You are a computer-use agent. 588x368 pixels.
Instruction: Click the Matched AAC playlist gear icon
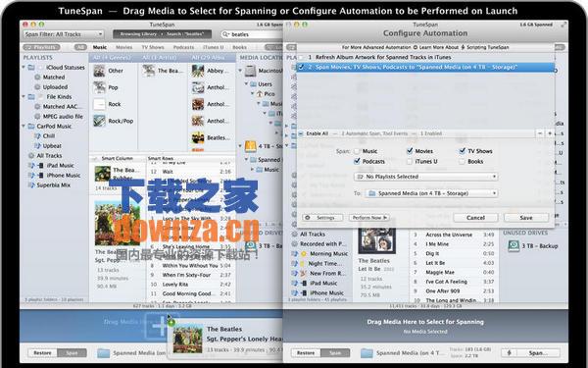[37, 106]
